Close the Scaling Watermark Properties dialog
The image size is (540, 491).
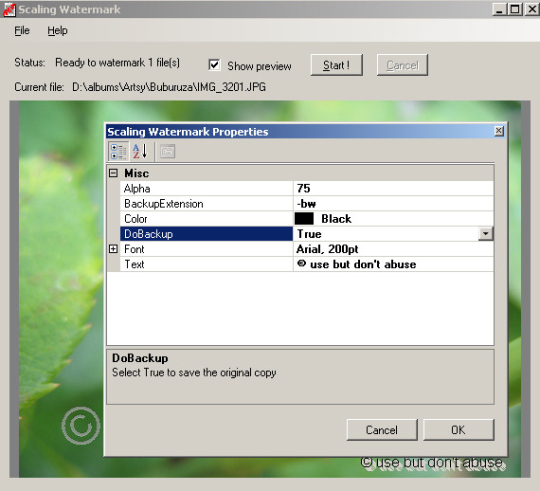coord(499,131)
